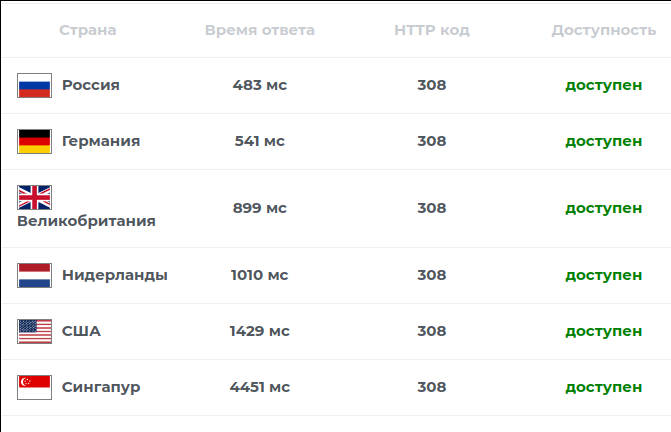671x432 pixels.
Task: Click the Нидерланды country label
Action: click(115, 275)
